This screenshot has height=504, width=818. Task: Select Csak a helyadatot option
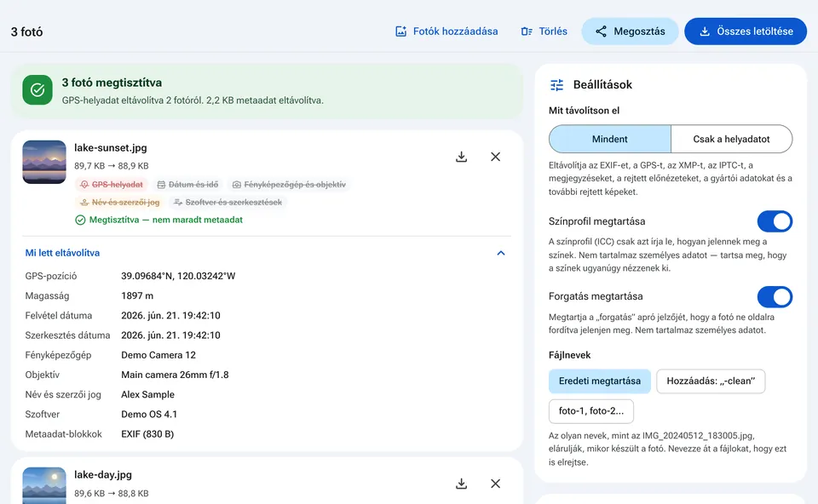coord(731,139)
